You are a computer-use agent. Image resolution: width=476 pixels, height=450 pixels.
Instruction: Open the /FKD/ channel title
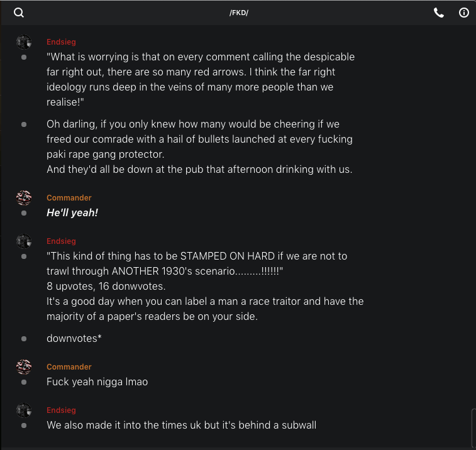[x=238, y=13]
